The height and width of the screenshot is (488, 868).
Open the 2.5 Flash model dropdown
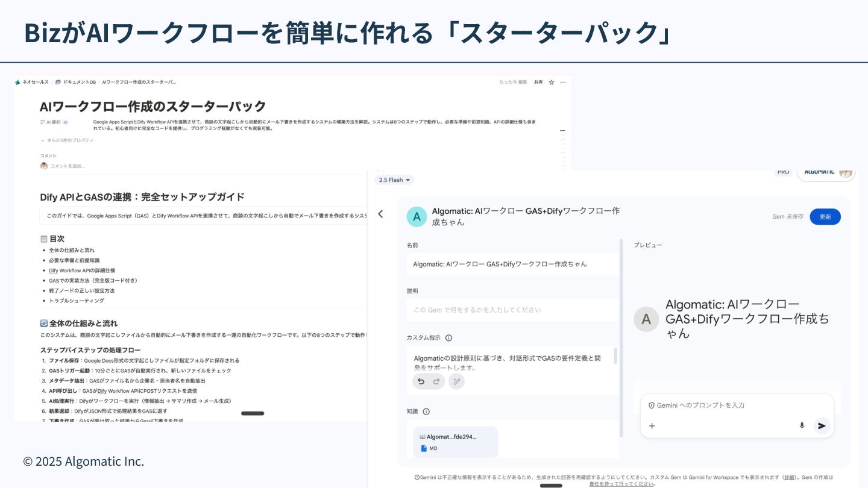click(394, 180)
